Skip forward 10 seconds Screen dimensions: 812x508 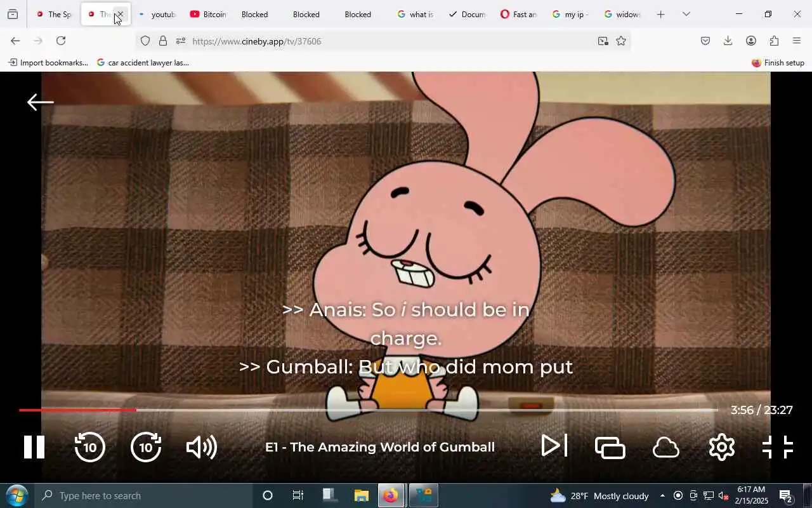(x=146, y=446)
